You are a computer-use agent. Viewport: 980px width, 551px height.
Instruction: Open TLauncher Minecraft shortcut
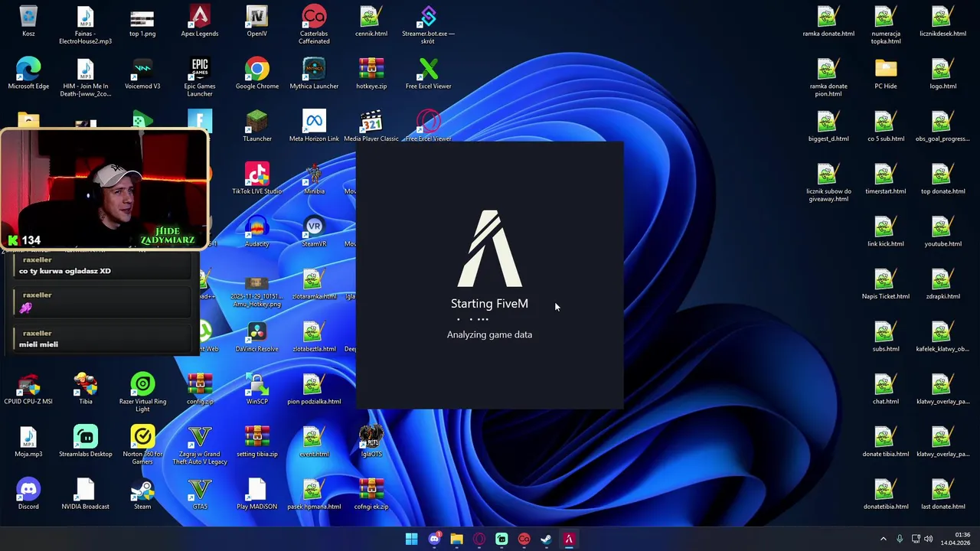click(257, 126)
